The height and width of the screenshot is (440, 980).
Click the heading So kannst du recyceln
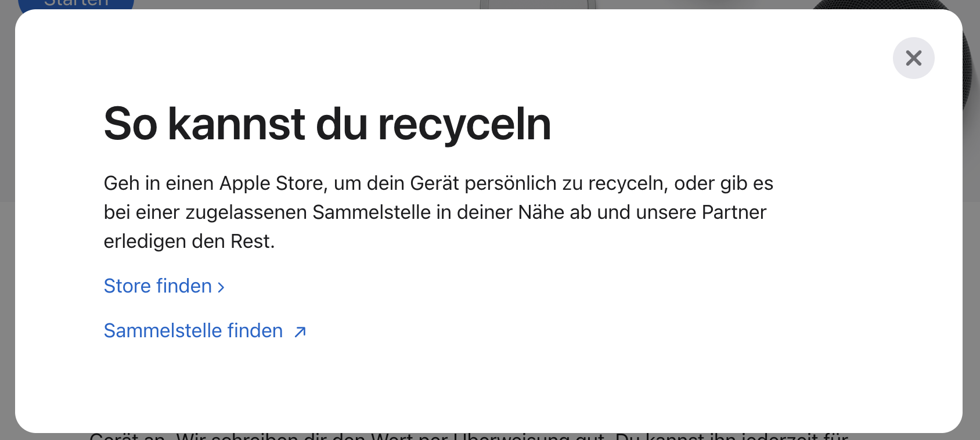[x=327, y=124]
